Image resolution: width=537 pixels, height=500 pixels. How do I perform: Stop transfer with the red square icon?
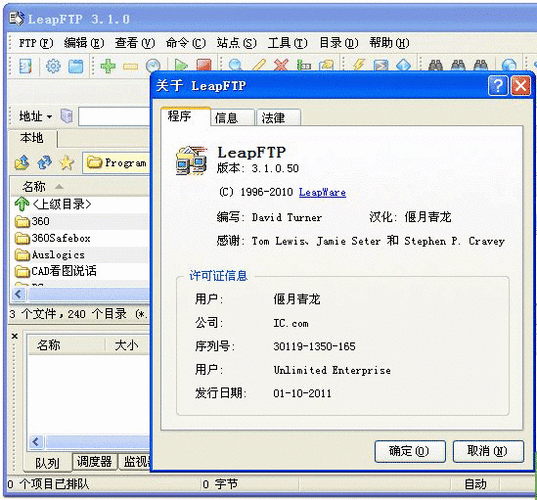click(x=203, y=64)
